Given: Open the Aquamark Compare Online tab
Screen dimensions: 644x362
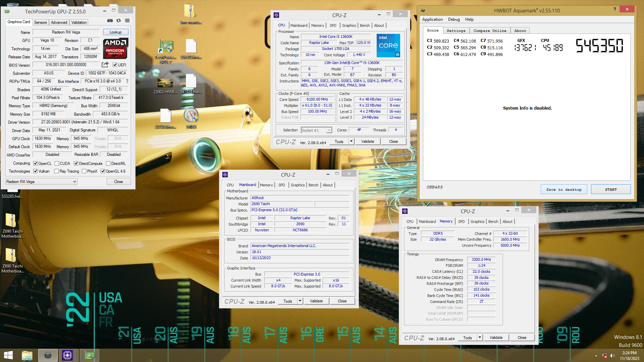Looking at the screenshot, I should pyautogui.click(x=490, y=31).
